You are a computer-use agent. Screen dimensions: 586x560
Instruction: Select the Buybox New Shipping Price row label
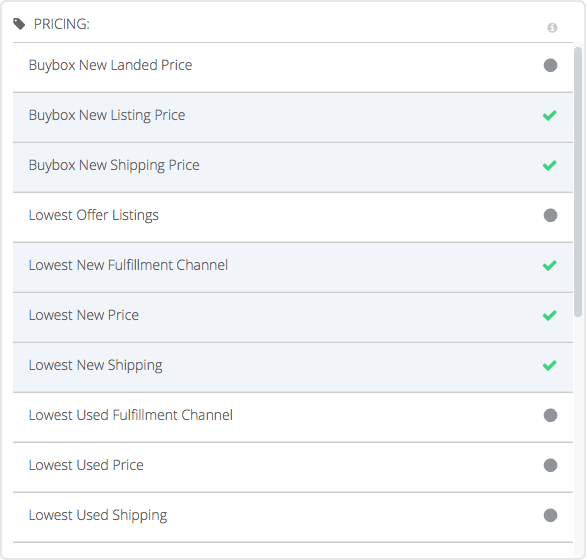(x=114, y=165)
